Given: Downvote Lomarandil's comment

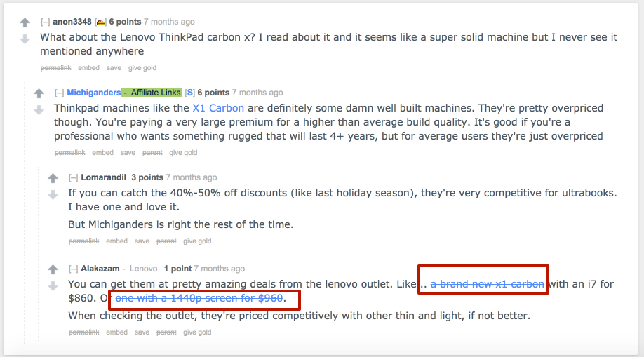Looking at the screenshot, I should pyautogui.click(x=53, y=194).
